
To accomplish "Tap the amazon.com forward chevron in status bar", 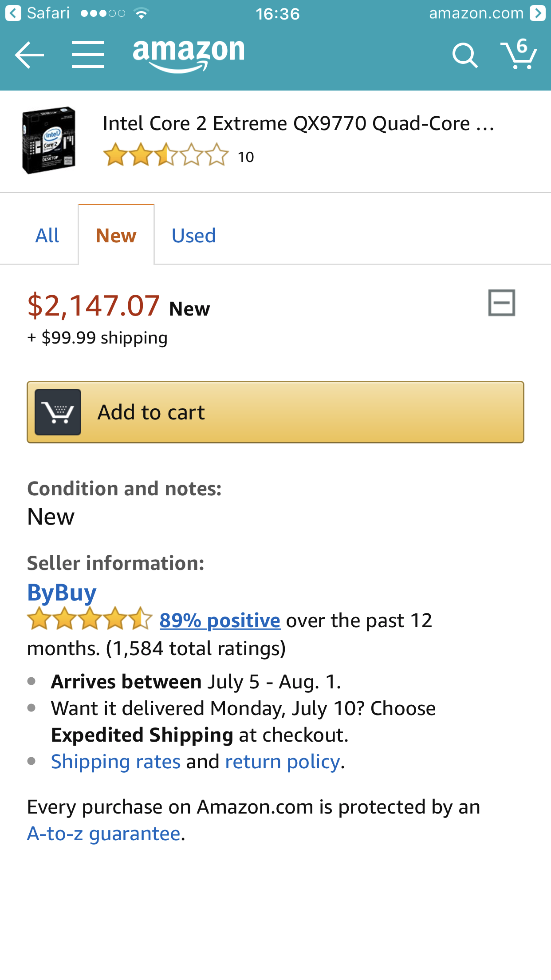I will pyautogui.click(x=537, y=13).
